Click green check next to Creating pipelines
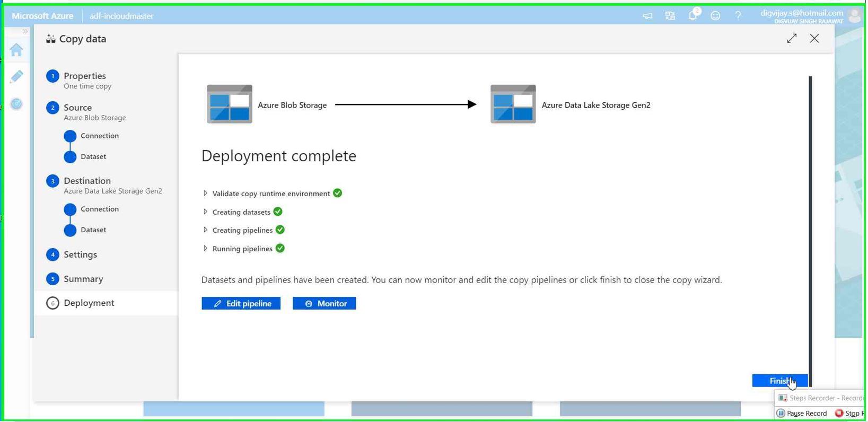Screen dimensions: 868x422 point(280,230)
